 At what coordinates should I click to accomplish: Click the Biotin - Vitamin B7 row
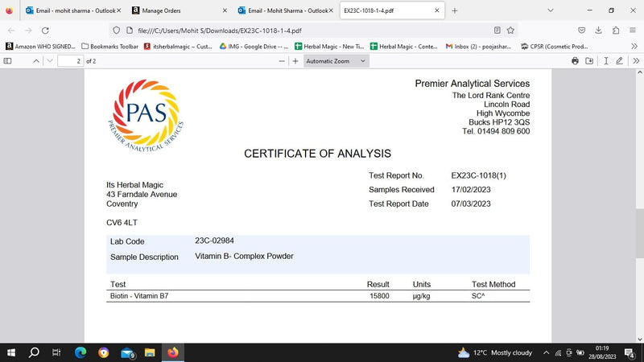(x=318, y=296)
